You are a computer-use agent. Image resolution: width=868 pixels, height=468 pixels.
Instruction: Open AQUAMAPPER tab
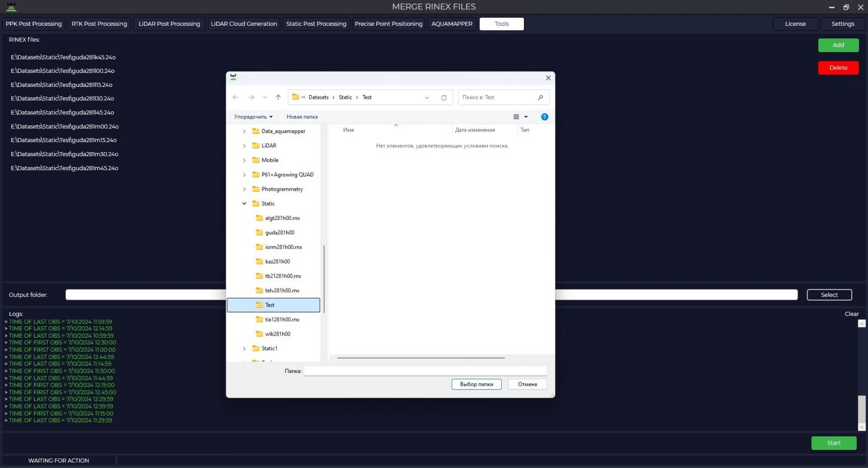click(x=452, y=24)
